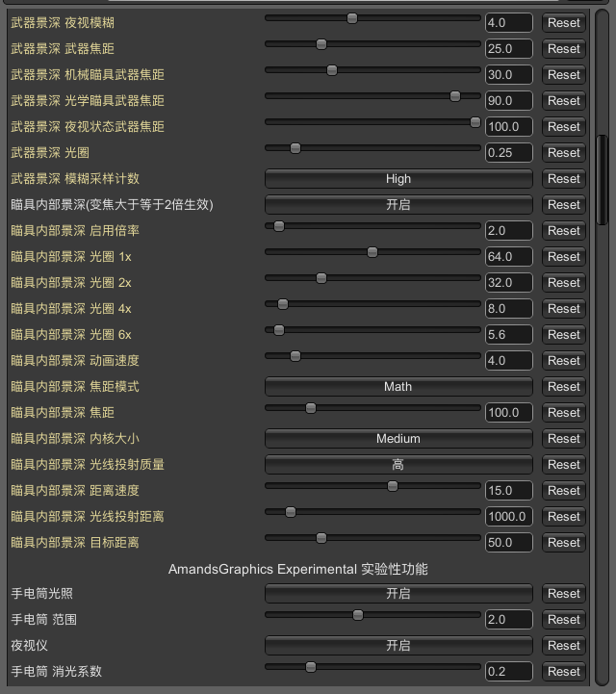The image size is (616, 694).
Task: Click 武器景深 光圈 slider handle
Action: click(x=295, y=148)
